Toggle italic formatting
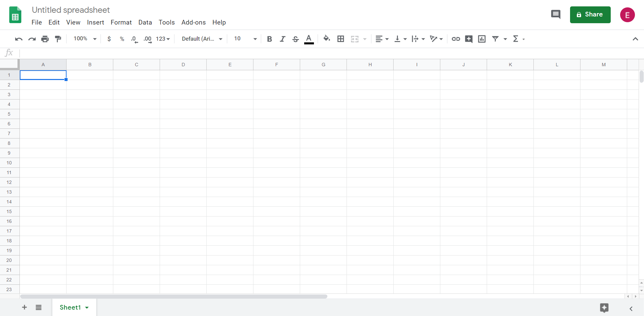The image size is (644, 316). (282, 39)
